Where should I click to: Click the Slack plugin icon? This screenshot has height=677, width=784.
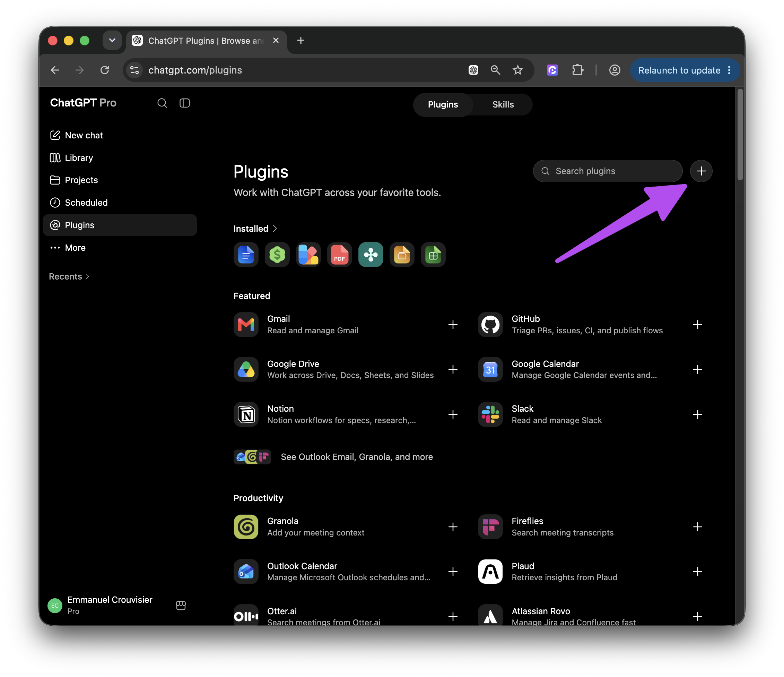[x=490, y=414]
